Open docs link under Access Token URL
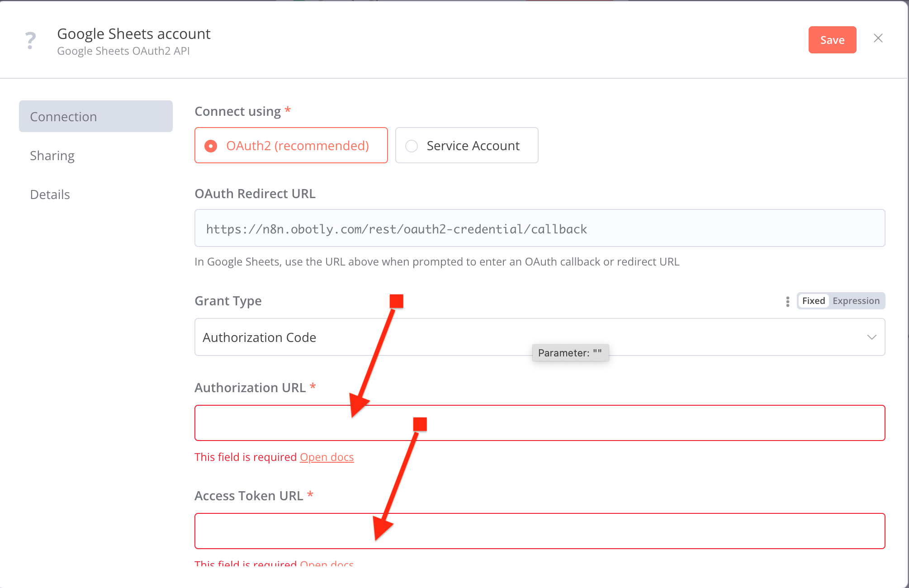This screenshot has width=909, height=588. tap(327, 564)
